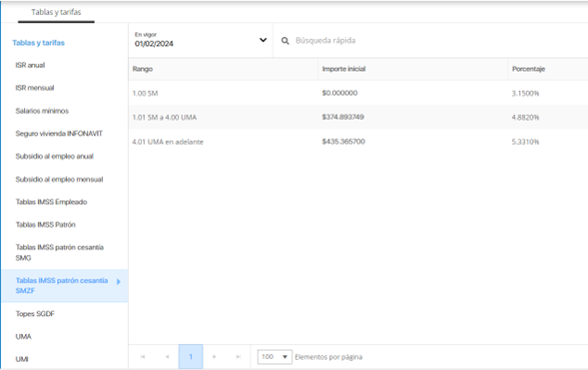Click arrow beside cesantía SMZF item
The width and height of the screenshot is (588, 370).
[119, 281]
